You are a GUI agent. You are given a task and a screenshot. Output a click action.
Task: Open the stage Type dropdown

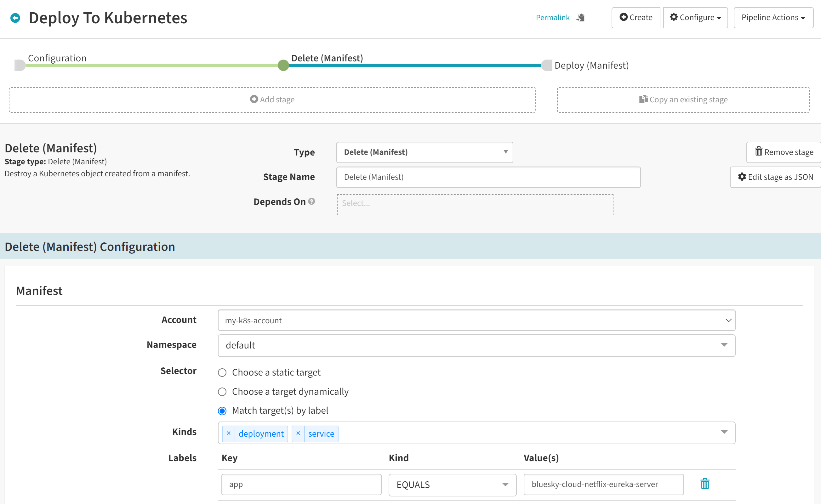point(425,152)
